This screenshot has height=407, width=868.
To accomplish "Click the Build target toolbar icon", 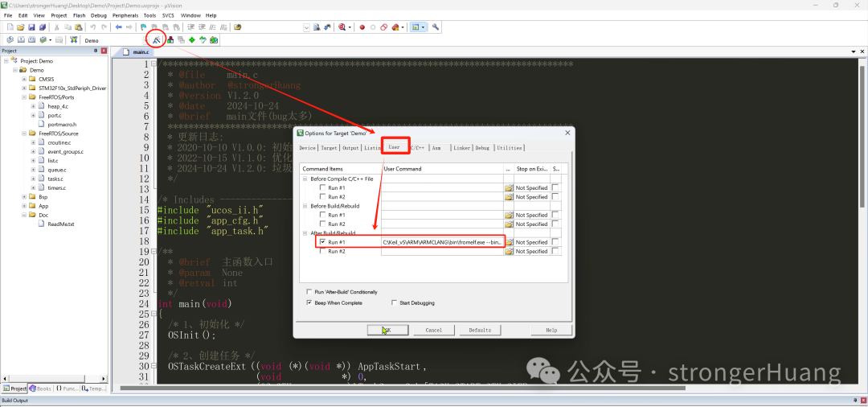I will pos(20,40).
